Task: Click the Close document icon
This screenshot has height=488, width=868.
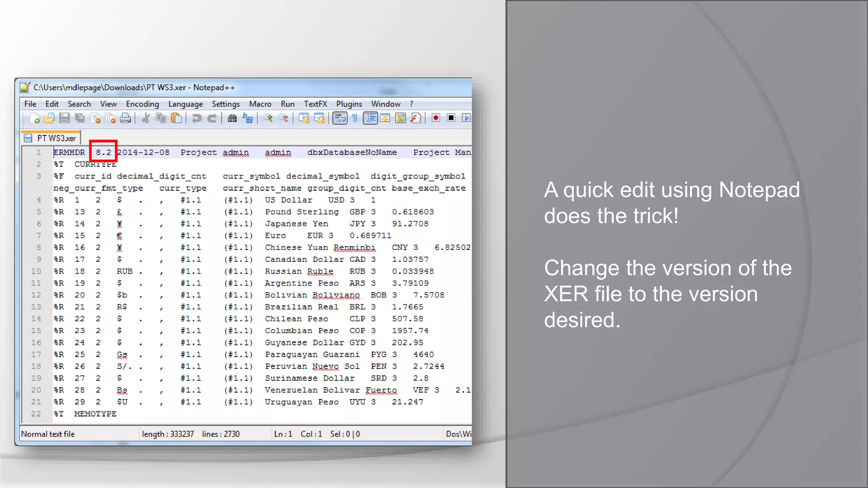Action: [x=95, y=118]
